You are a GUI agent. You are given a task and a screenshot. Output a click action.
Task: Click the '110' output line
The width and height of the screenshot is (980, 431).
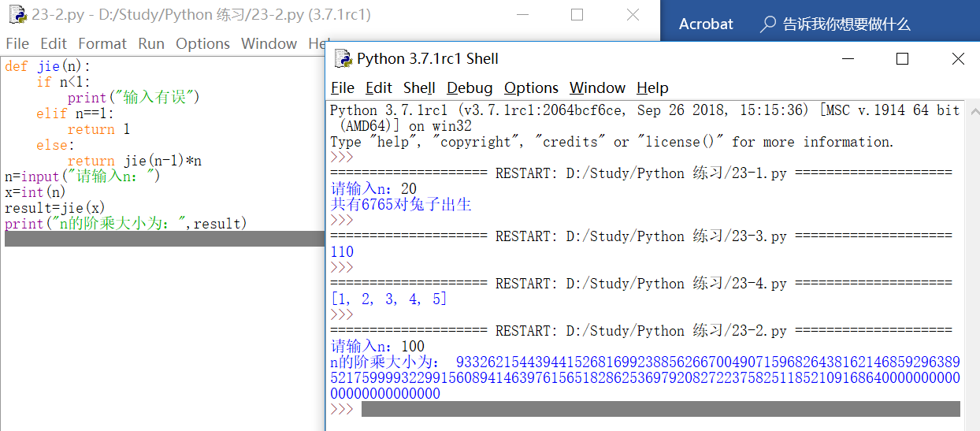coord(342,252)
